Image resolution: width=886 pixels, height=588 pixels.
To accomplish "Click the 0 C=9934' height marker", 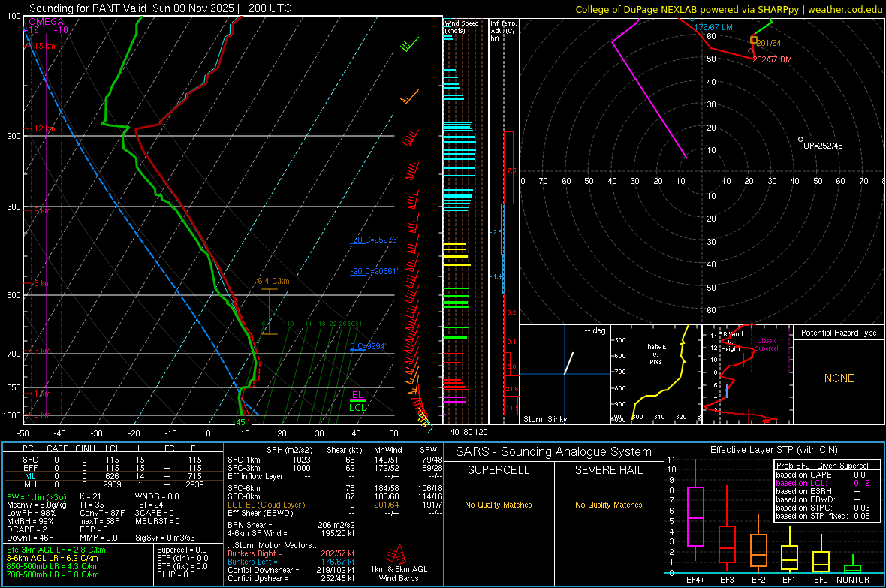I will (368, 346).
